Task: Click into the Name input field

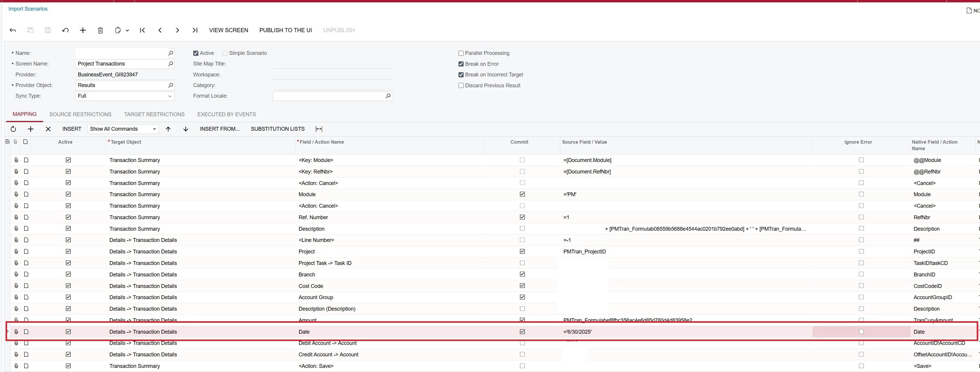Action: coord(121,53)
